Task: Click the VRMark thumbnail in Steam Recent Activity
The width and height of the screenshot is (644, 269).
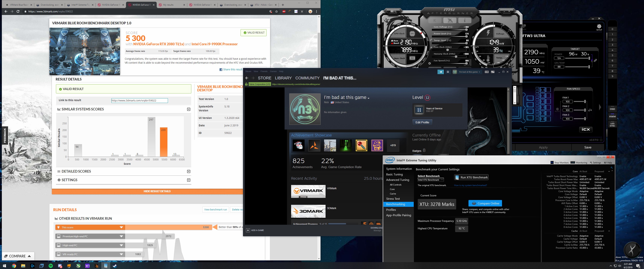Action: [x=308, y=192]
